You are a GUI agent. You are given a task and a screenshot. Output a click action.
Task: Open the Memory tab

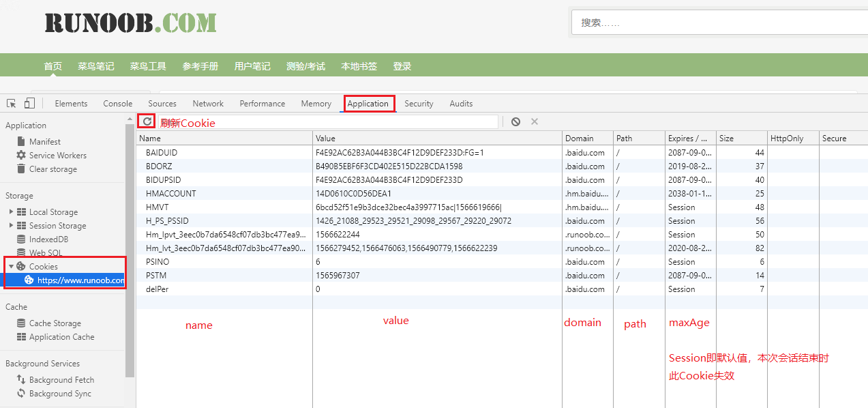[x=316, y=104]
